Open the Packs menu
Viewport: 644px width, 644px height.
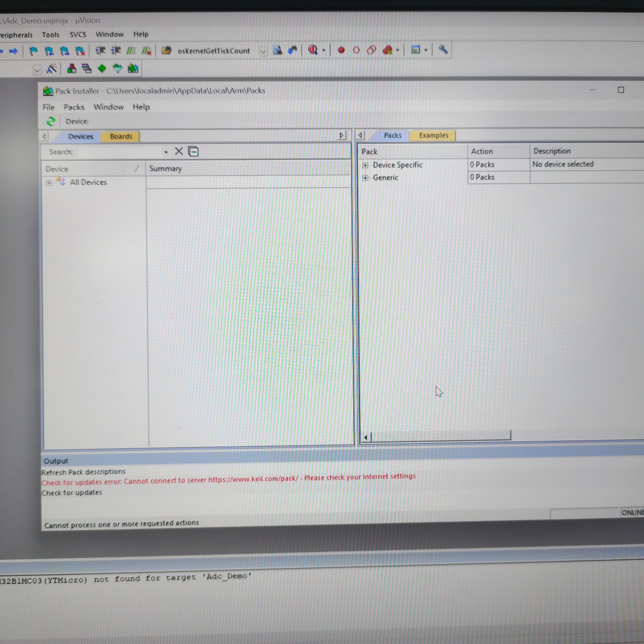[74, 107]
